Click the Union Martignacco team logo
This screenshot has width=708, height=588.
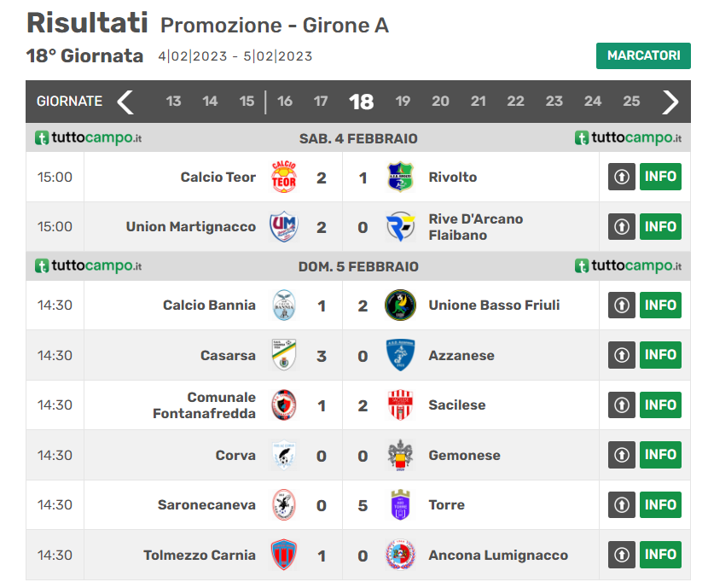(283, 227)
